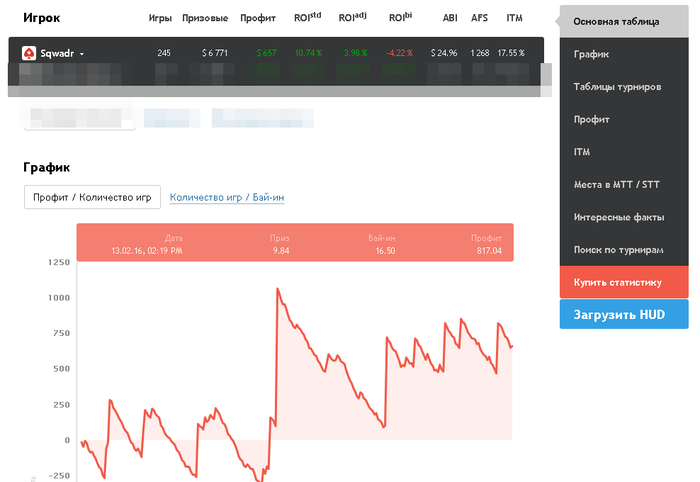
Task: Select the Sqwadr player name
Action: (57, 54)
